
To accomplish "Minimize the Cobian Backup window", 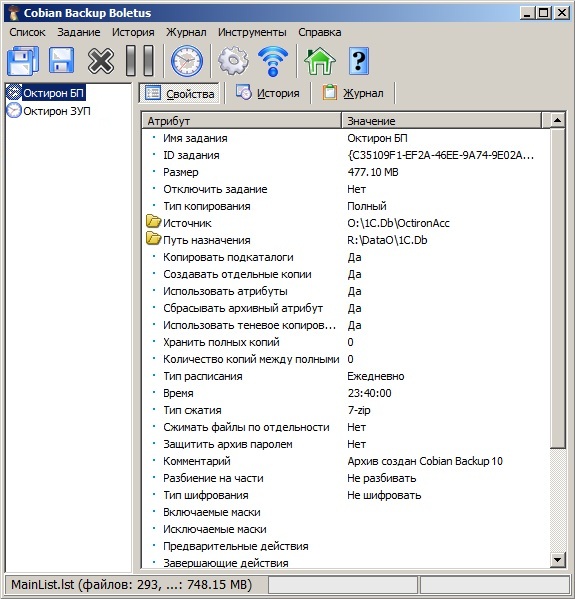I will tap(527, 13).
